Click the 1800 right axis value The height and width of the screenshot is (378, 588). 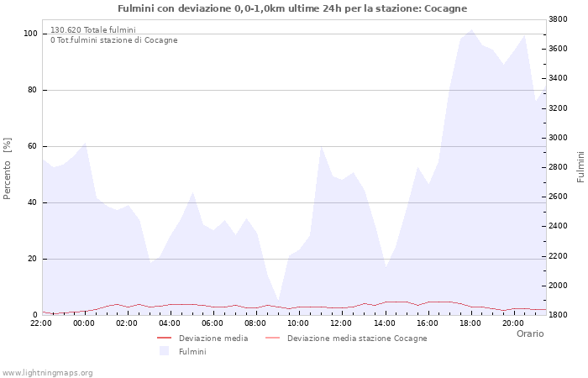click(x=558, y=315)
